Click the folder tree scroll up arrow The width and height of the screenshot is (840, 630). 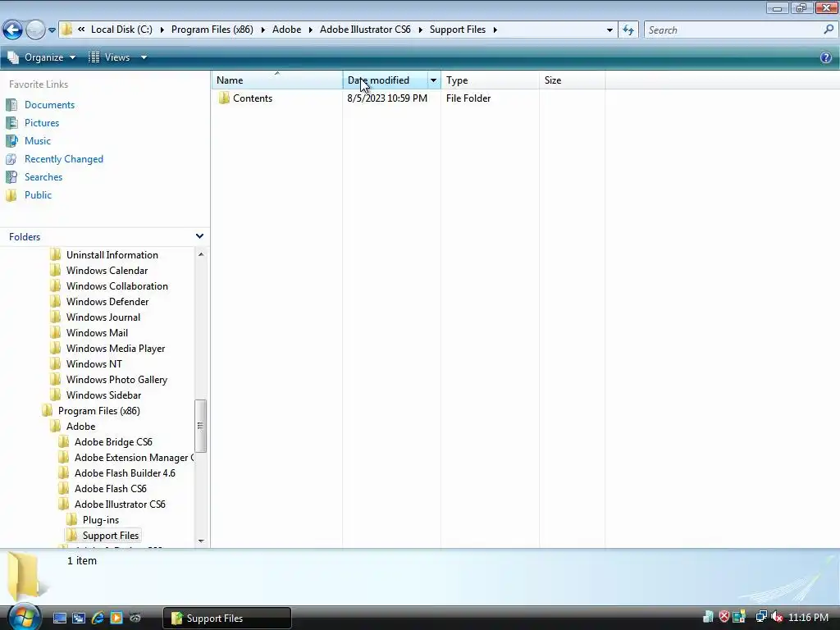[201, 254]
